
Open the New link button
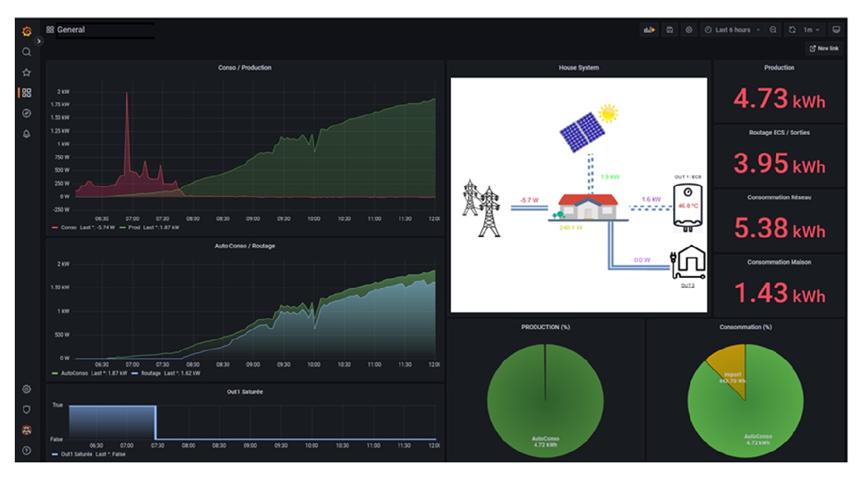coord(824,48)
